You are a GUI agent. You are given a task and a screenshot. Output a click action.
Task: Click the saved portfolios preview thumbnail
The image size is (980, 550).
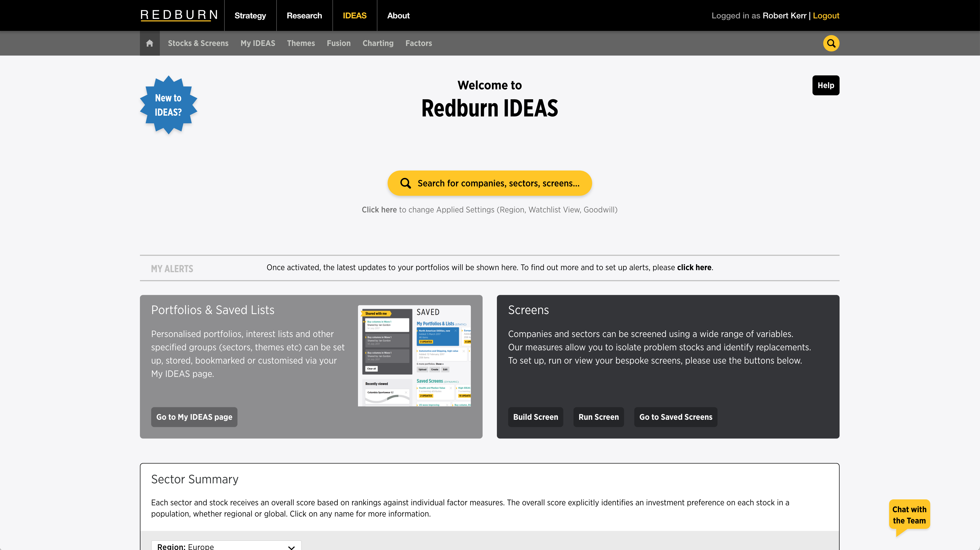[414, 356]
